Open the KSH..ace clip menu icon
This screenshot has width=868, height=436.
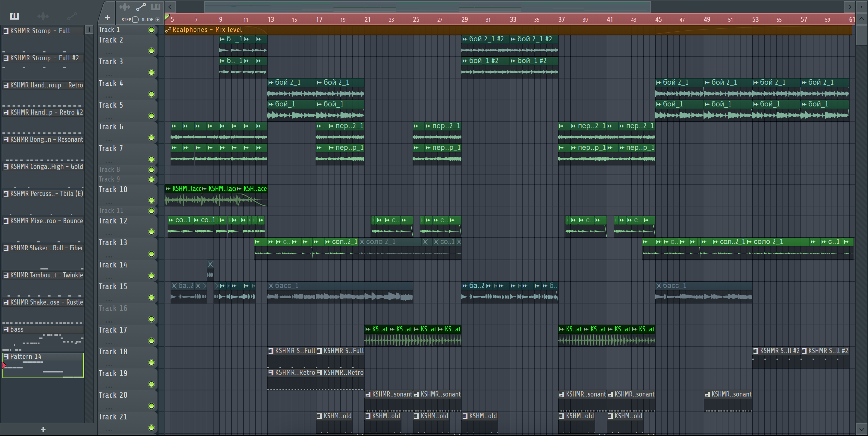pyautogui.click(x=239, y=188)
